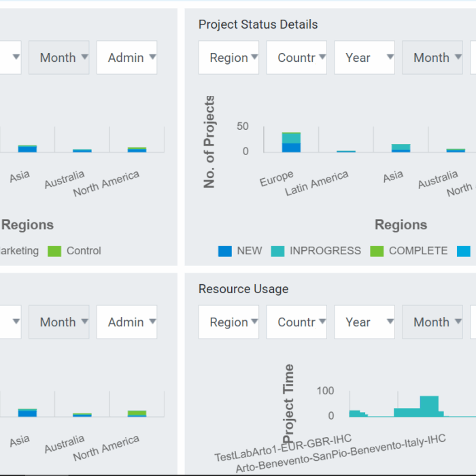Image resolution: width=476 pixels, height=476 pixels.
Task: Expand Country dropdown in Project Status Details
Action: click(x=296, y=57)
